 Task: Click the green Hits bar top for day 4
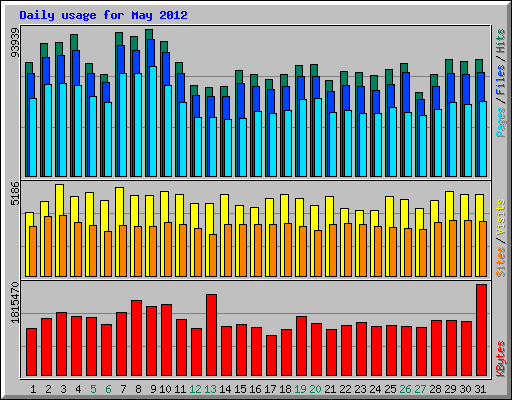pos(74,42)
